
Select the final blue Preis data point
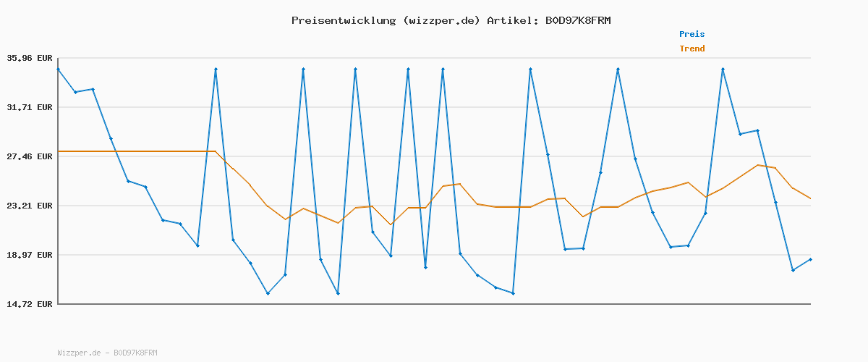pyautogui.click(x=810, y=259)
